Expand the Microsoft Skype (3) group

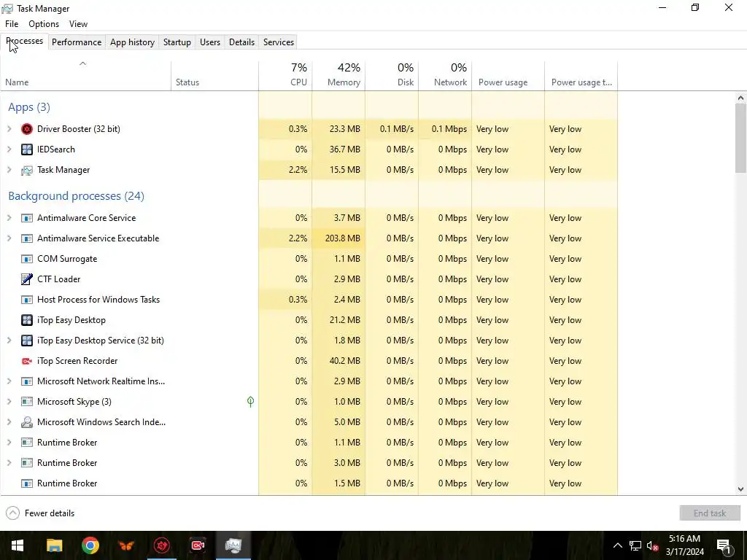[9, 402]
